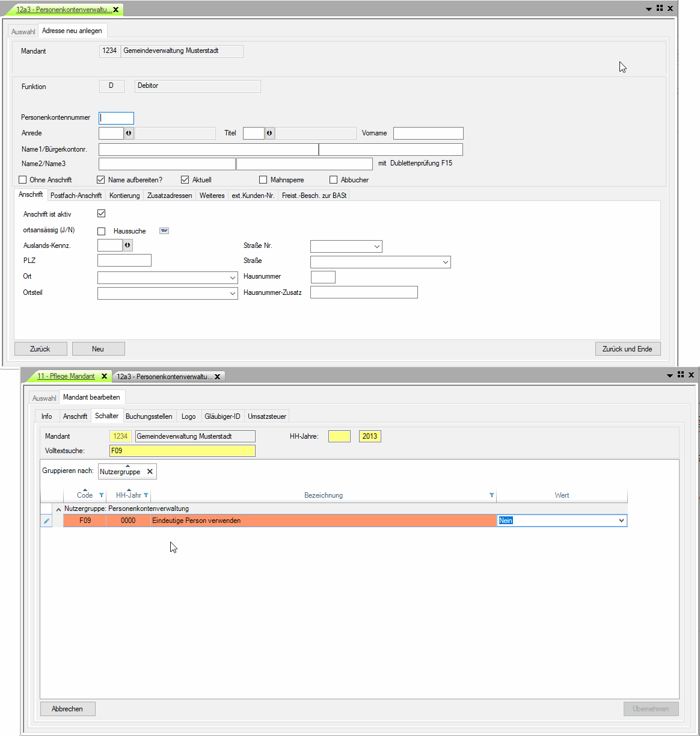Click the Titel lookup icon

269,134
